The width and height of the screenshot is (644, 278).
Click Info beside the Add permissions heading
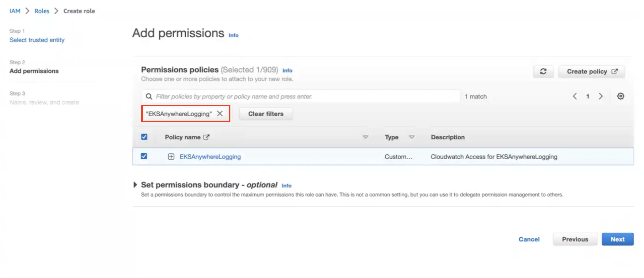(x=233, y=35)
